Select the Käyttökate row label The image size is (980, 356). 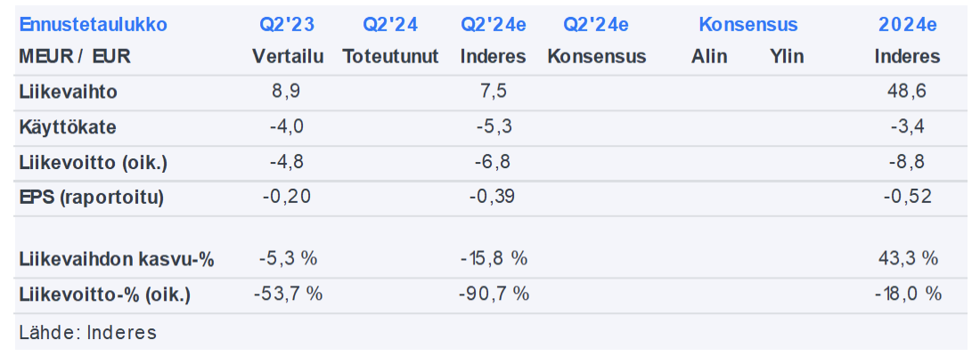pos(68,127)
